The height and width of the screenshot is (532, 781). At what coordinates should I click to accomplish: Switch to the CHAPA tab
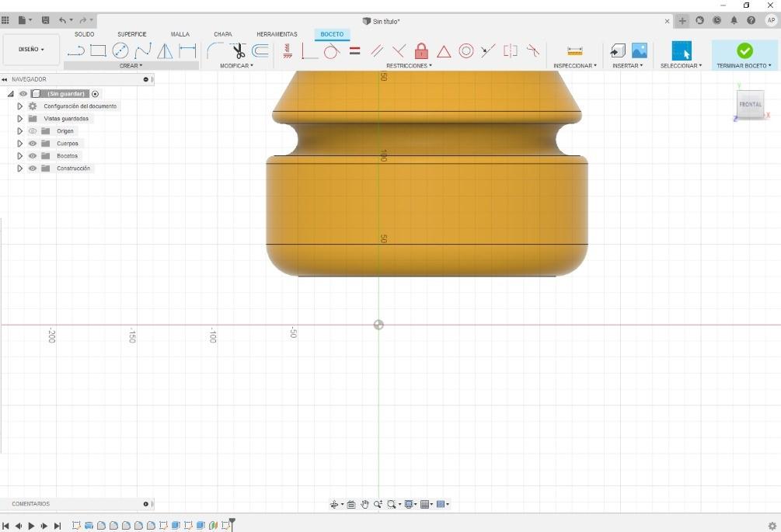(223, 34)
